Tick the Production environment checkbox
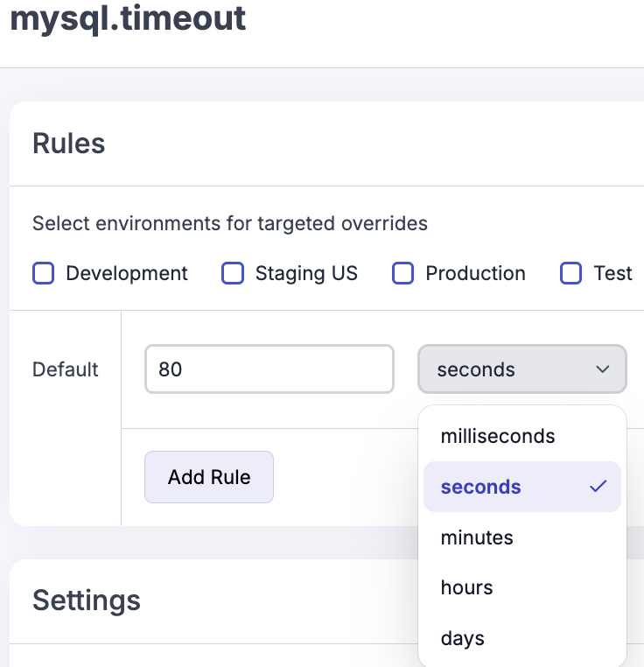Image resolution: width=644 pixels, height=667 pixels. (402, 274)
